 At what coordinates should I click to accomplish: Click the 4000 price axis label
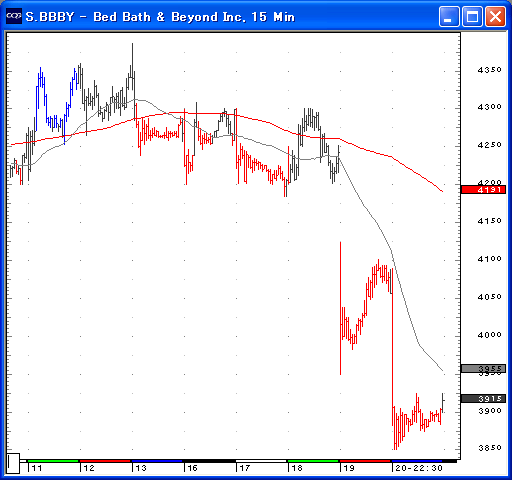[x=489, y=335]
